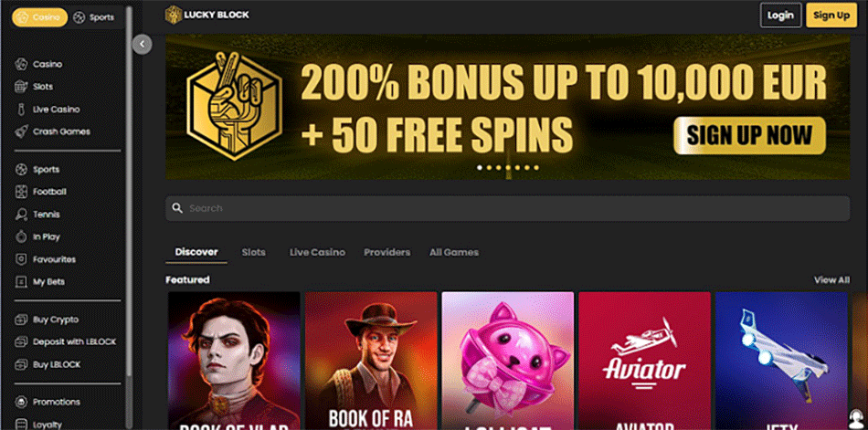Viewport: 868px width, 430px height.
Task: Open Favourites shield icon
Action: coord(21,259)
